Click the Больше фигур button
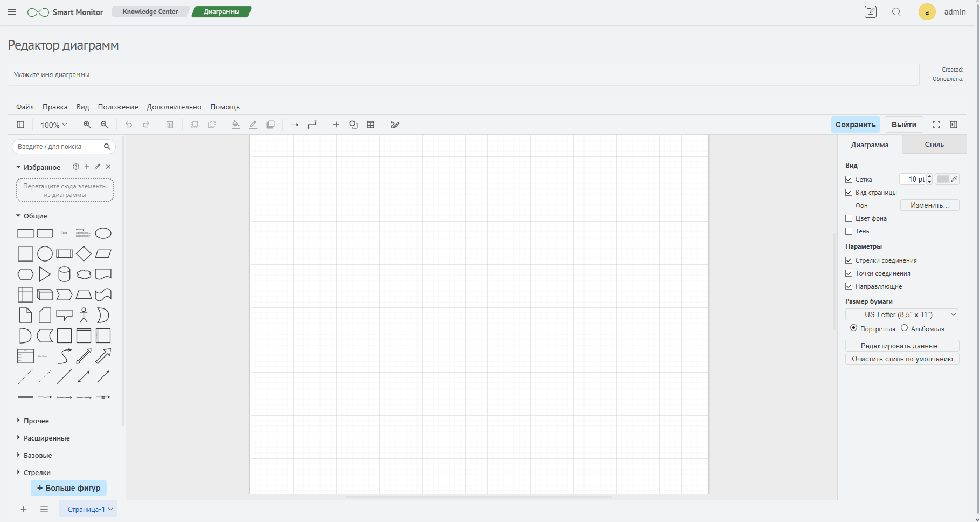The height and width of the screenshot is (522, 980). click(x=69, y=488)
